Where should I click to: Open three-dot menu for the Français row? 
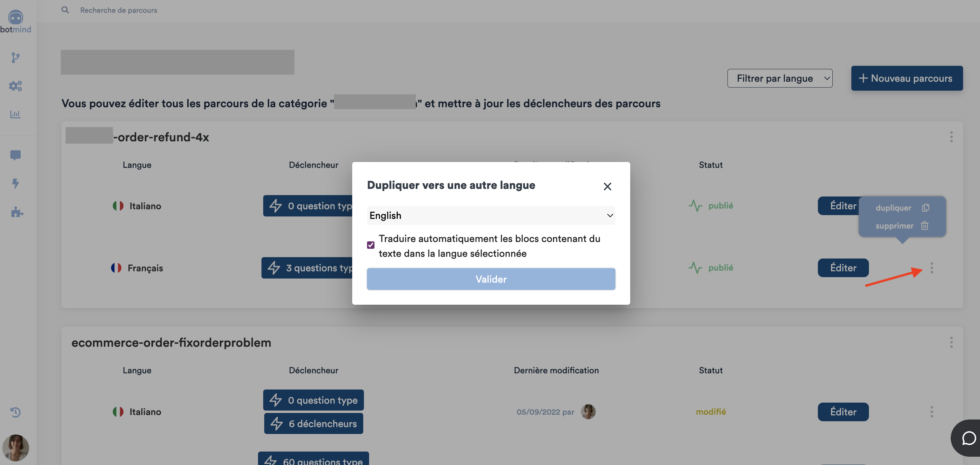tap(931, 268)
